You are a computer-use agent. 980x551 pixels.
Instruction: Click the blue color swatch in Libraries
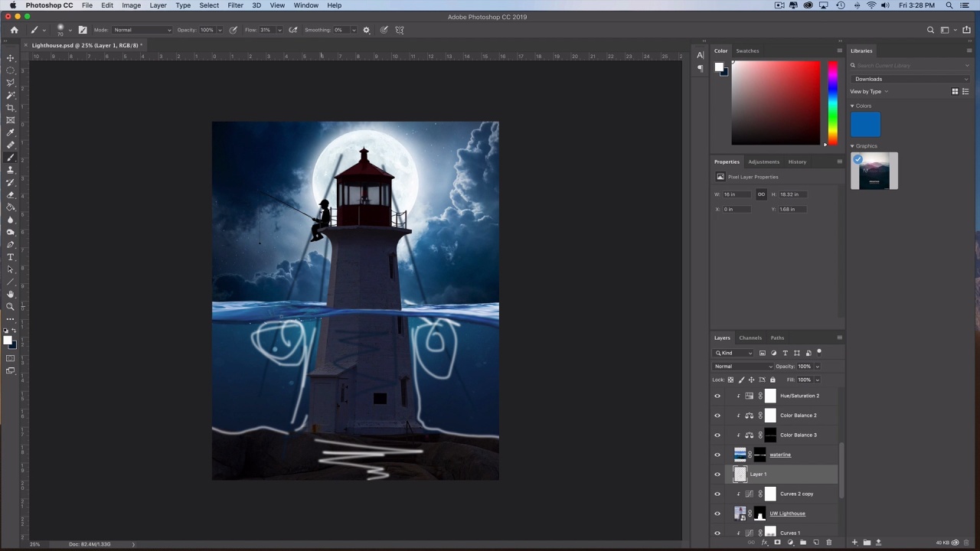pos(865,125)
